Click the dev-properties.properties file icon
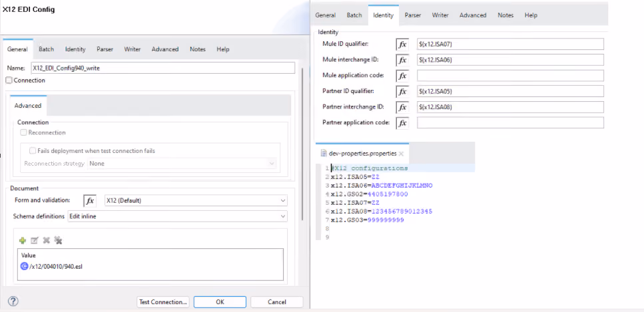Screen dimensions: 644x312 point(324,154)
